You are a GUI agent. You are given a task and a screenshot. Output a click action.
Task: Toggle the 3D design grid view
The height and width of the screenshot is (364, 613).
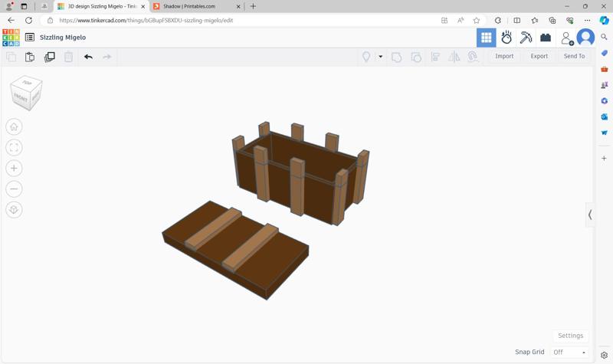pyautogui.click(x=487, y=38)
